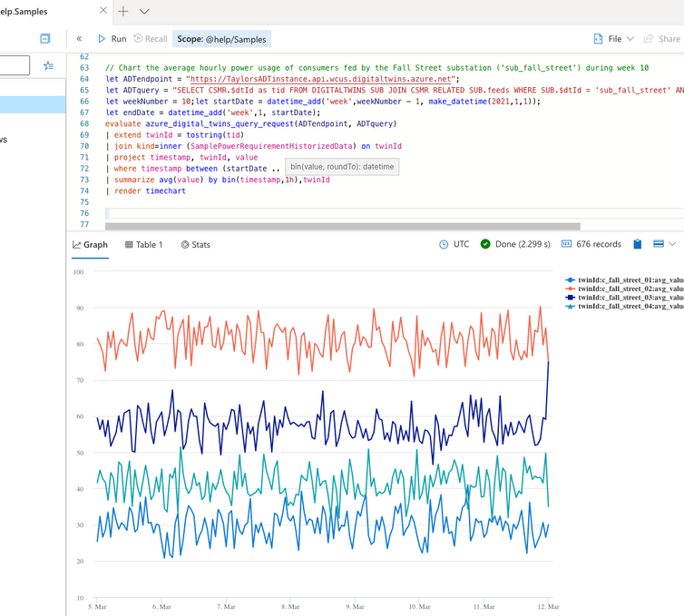
Task: Change the UTC timezone setting
Action: click(x=454, y=245)
